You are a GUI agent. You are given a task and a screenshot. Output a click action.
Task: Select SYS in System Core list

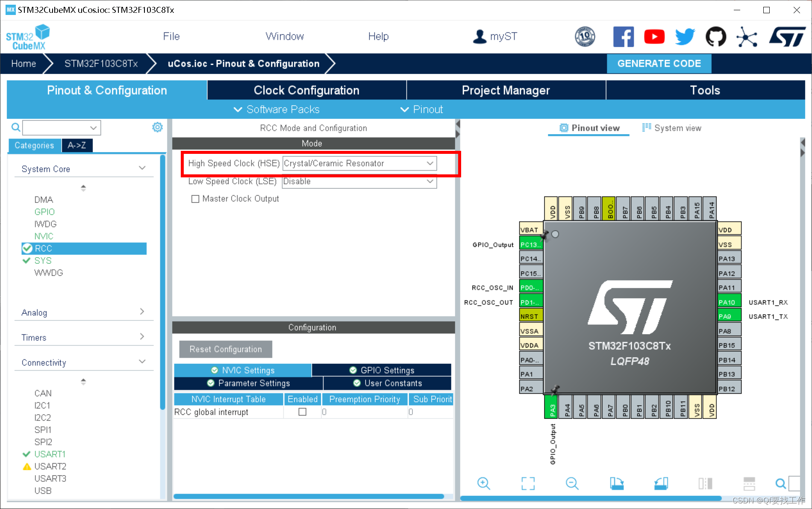[43, 260]
